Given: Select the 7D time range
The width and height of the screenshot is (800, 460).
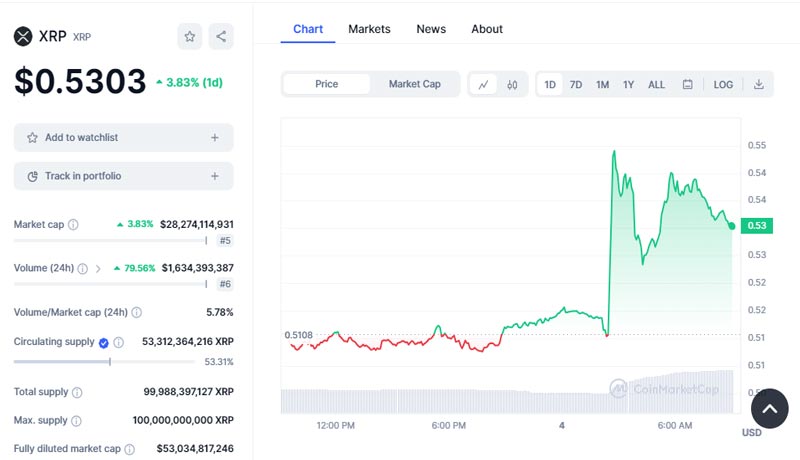Looking at the screenshot, I should coord(576,85).
